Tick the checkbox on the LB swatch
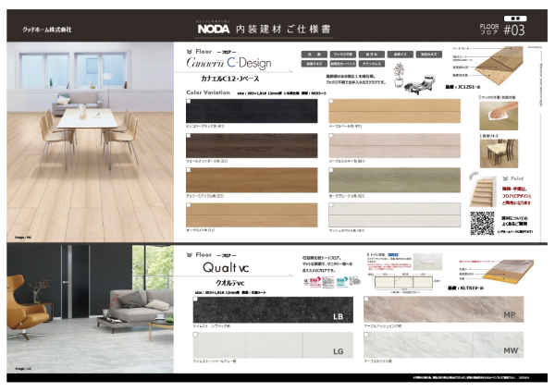The width and height of the screenshot is (555, 392). (x=195, y=299)
